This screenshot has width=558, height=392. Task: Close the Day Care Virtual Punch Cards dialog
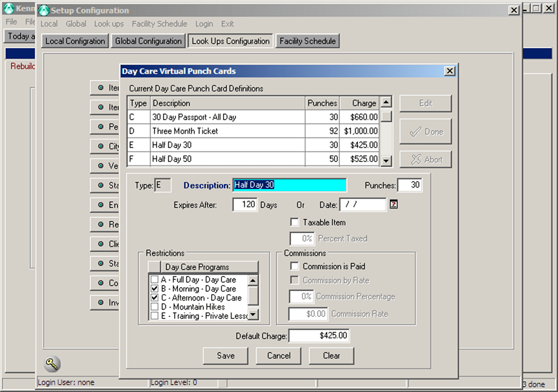tap(450, 70)
